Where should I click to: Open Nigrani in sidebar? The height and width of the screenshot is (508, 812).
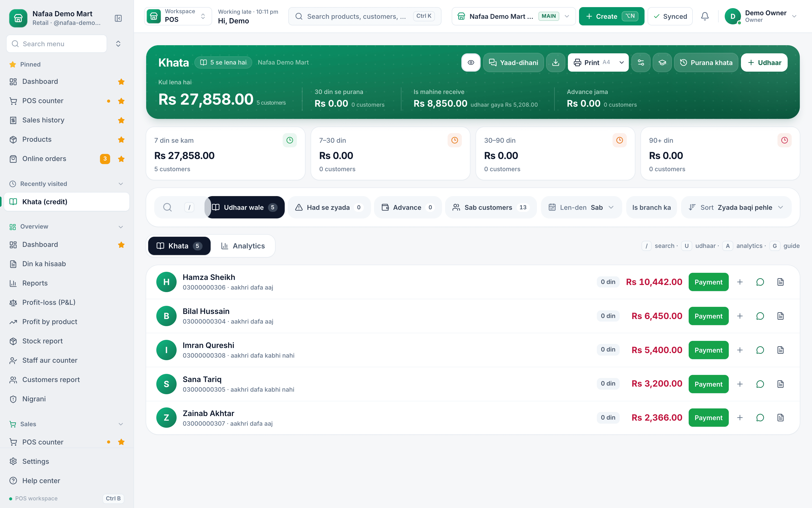[x=66, y=399]
